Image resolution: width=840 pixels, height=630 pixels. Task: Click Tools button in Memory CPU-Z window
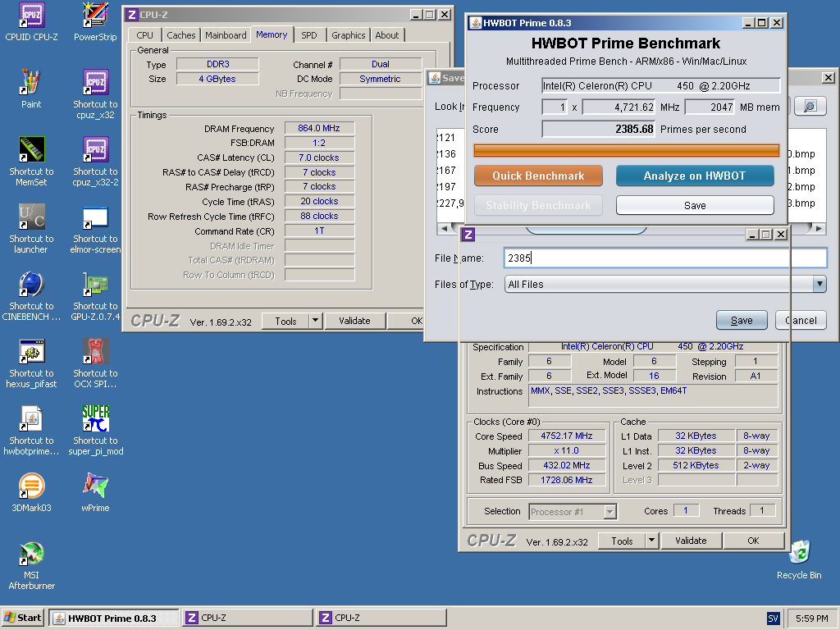pyautogui.click(x=285, y=321)
